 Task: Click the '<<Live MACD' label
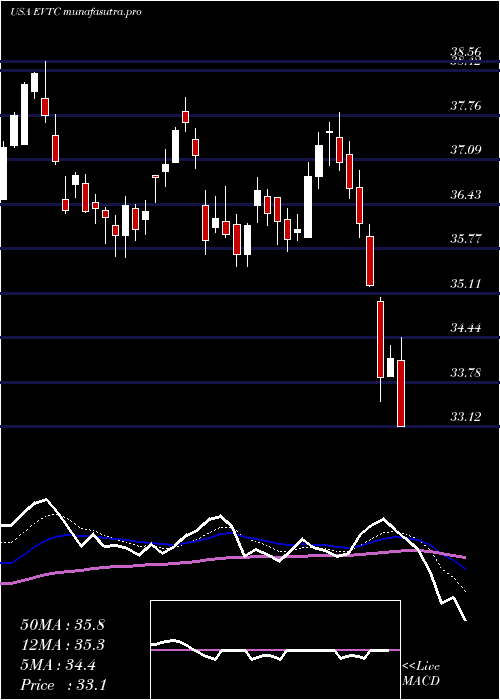click(421, 674)
